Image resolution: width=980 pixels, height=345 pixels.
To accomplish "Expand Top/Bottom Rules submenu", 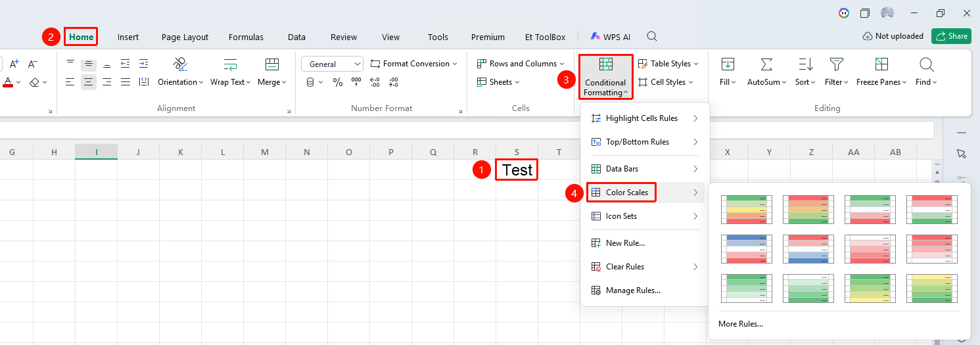I will click(645, 142).
